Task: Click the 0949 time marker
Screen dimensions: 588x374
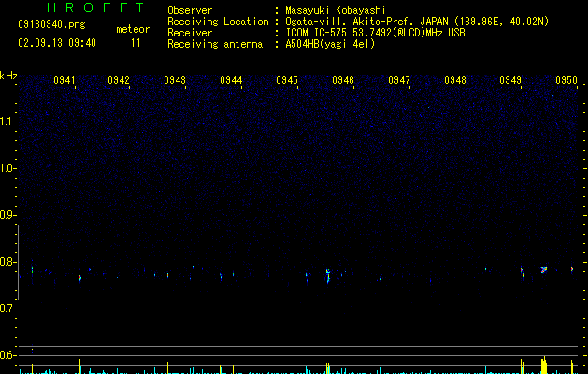Action: pos(510,79)
